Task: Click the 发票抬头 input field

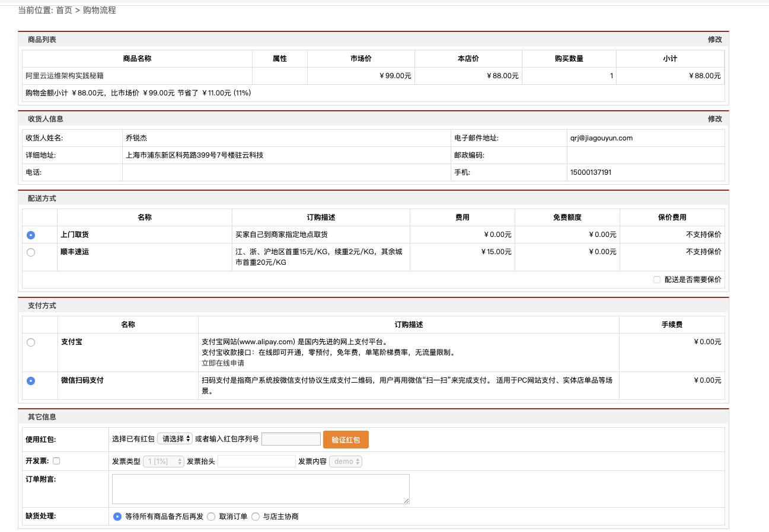Action: click(256, 460)
